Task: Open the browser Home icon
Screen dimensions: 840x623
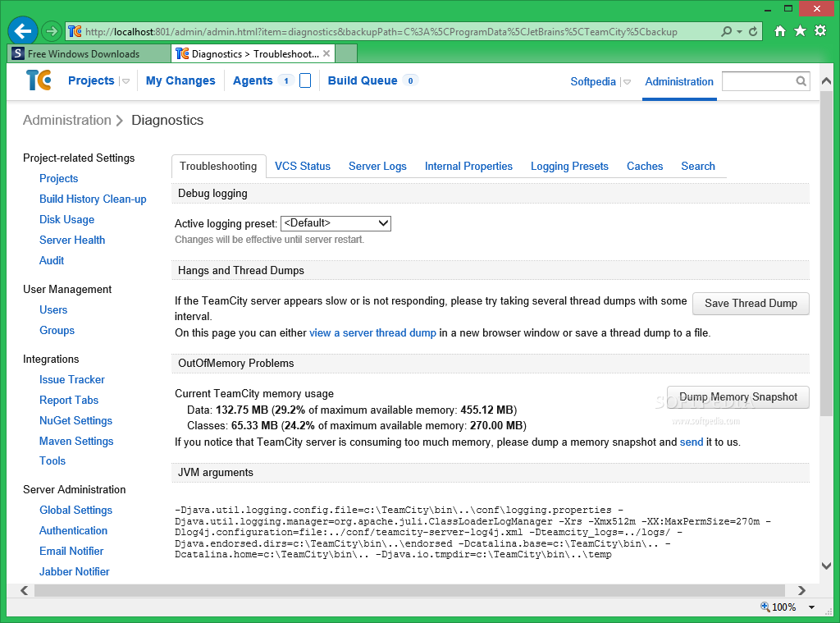Action: [780, 31]
